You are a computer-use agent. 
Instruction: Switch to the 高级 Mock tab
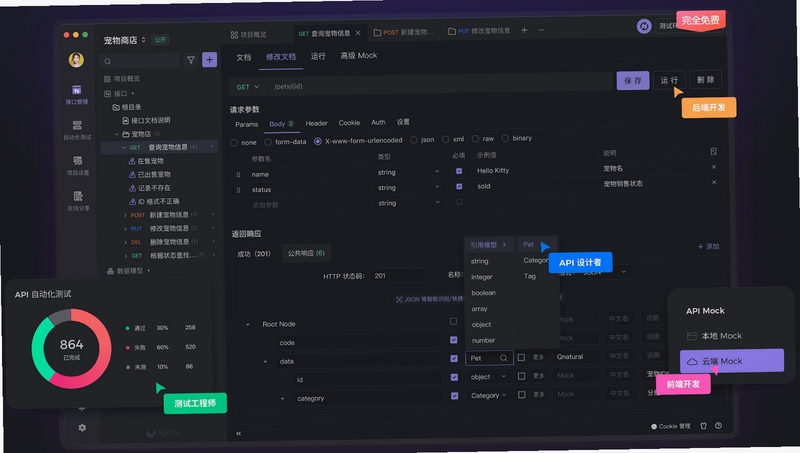tap(359, 56)
